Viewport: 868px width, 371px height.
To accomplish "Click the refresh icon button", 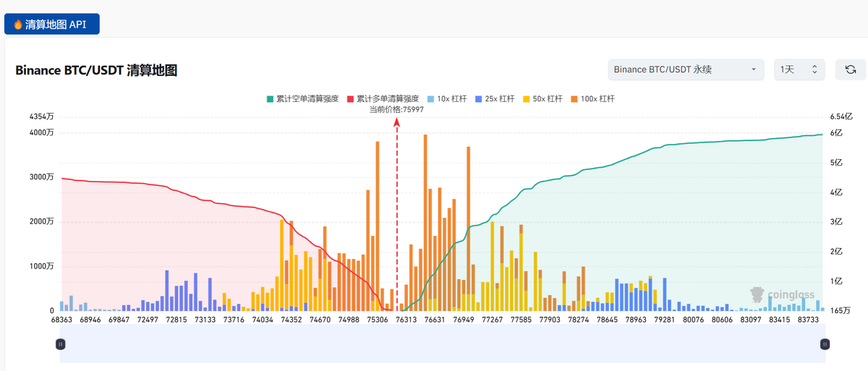I will point(851,69).
